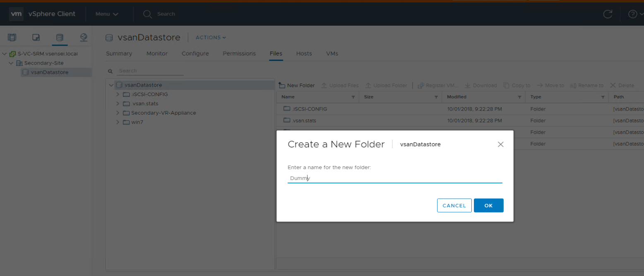
Task: Click the refresh icon in header
Action: click(607, 14)
